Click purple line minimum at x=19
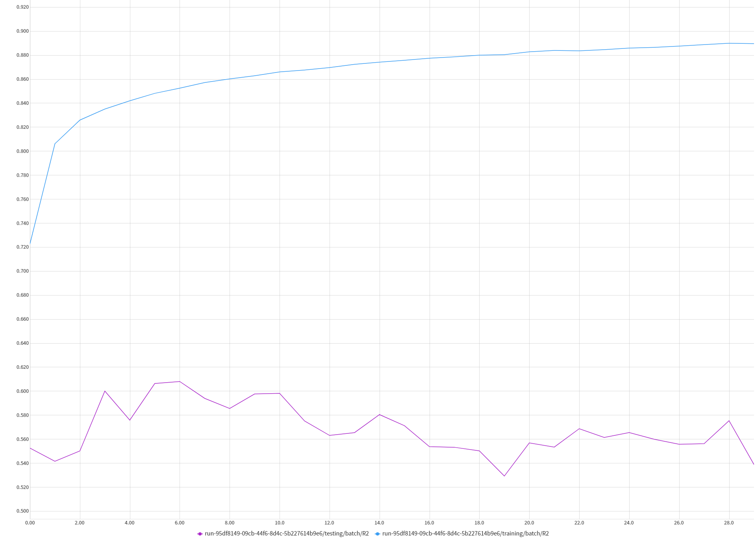This screenshot has width=756, height=541. pyautogui.click(x=504, y=476)
